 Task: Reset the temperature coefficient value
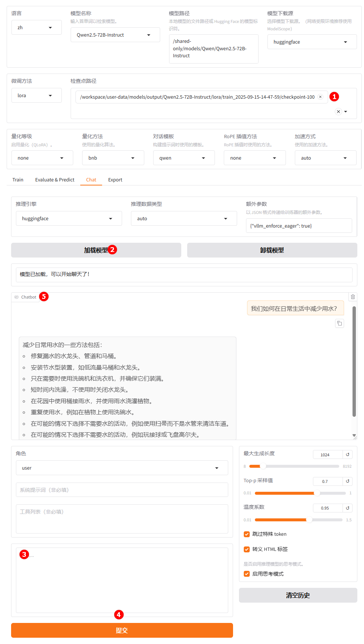[347, 508]
